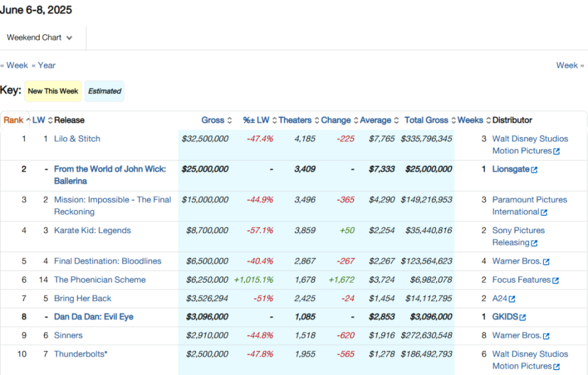
Task: Open Paramount Pictures International distributor link
Action: 529,206
